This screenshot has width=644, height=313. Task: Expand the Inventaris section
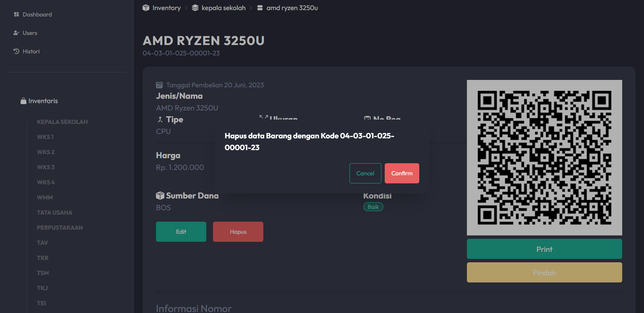click(x=39, y=101)
